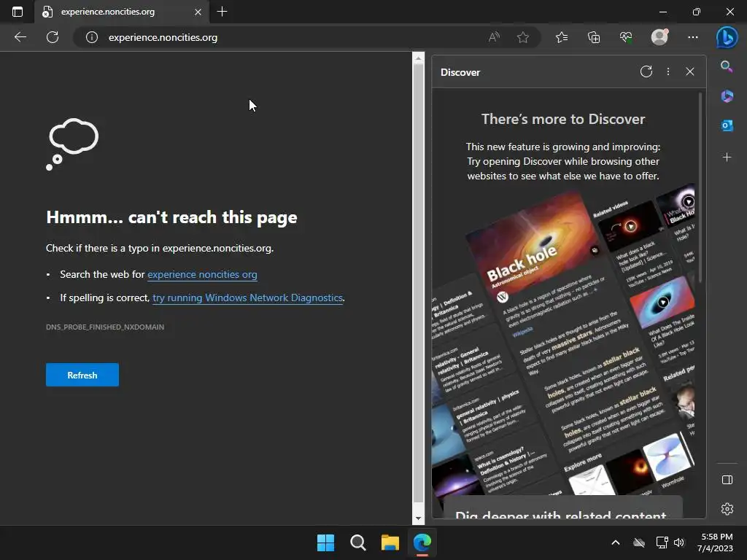Open a new tab with plus button
The image size is (747, 560).
222,12
